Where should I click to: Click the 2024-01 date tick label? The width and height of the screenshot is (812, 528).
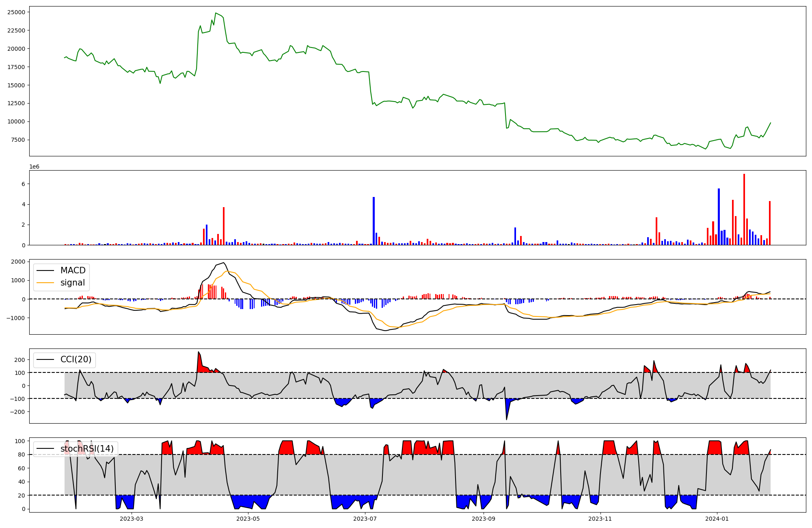[x=717, y=519]
